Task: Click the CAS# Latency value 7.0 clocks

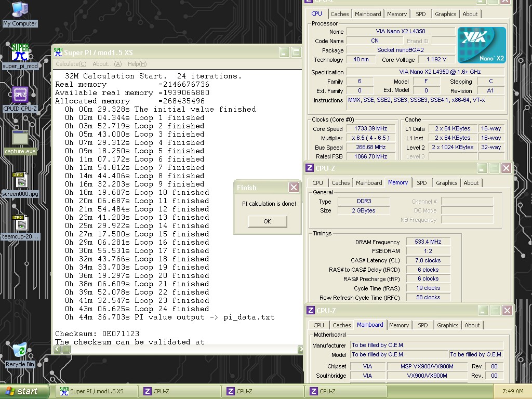Action: click(428, 261)
